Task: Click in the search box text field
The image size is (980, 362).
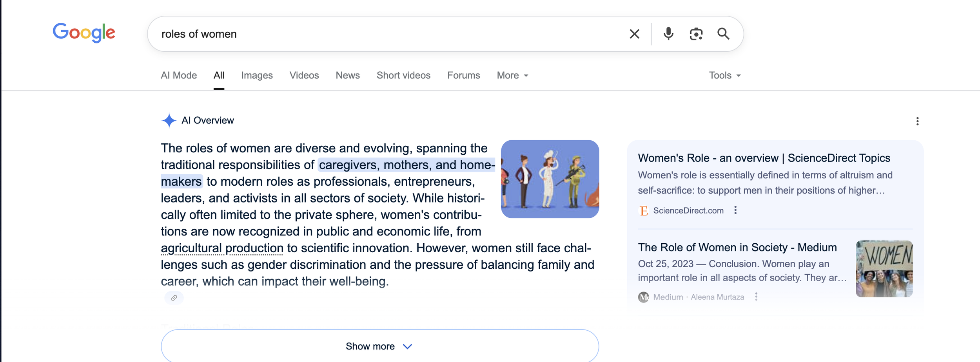Action: point(388,34)
